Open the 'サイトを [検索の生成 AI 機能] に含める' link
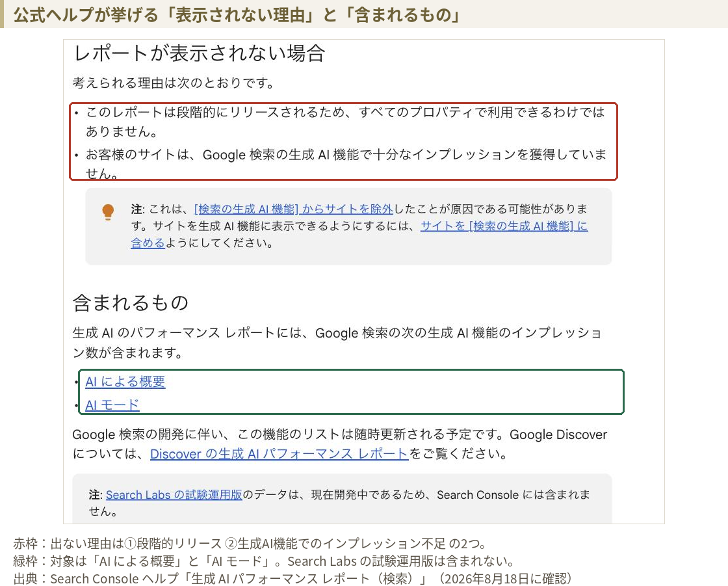This screenshot has height=586, width=728. tap(504, 226)
